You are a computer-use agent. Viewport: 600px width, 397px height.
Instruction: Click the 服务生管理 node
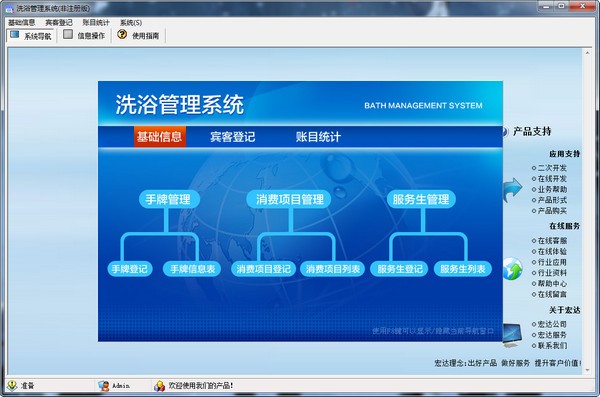pyautogui.click(x=421, y=199)
